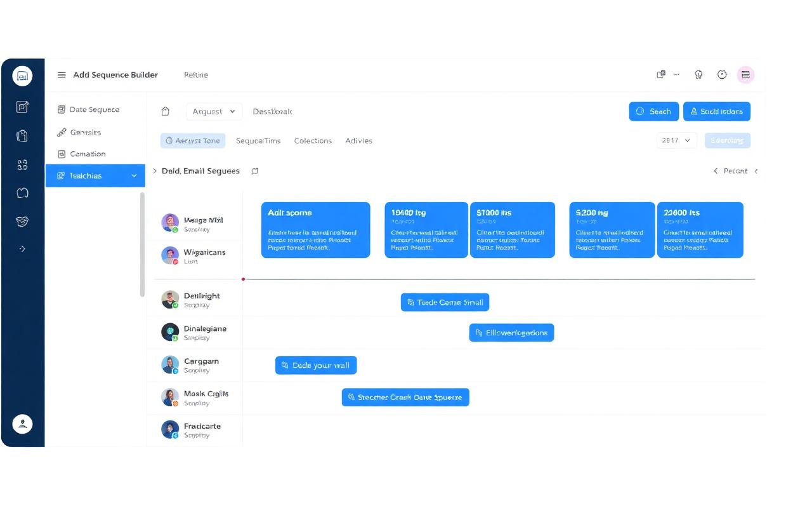Open the home icon beside Argust dropdown

tap(166, 111)
